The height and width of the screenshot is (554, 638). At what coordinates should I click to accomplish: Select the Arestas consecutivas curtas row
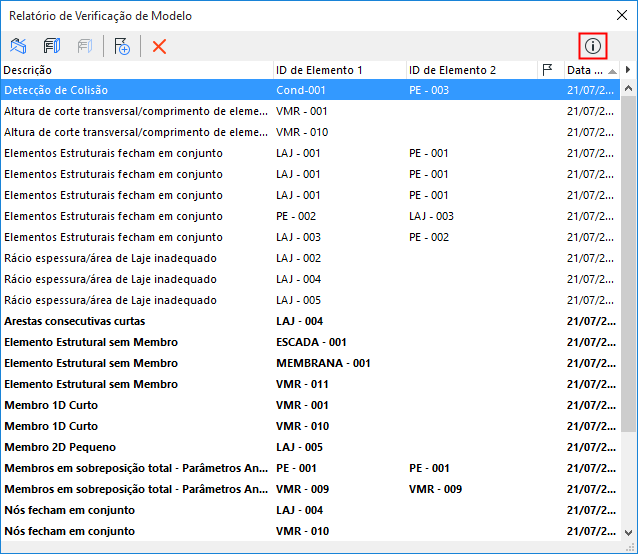(x=310, y=321)
